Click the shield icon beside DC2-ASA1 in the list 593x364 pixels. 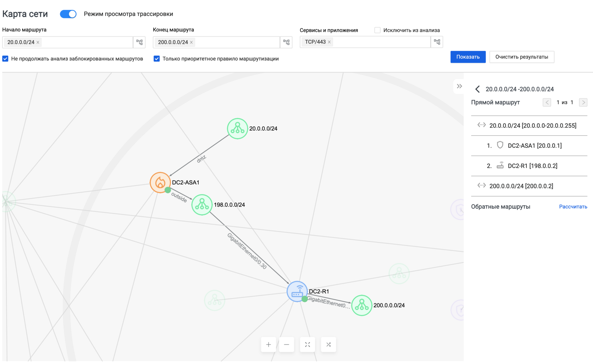[x=500, y=145]
